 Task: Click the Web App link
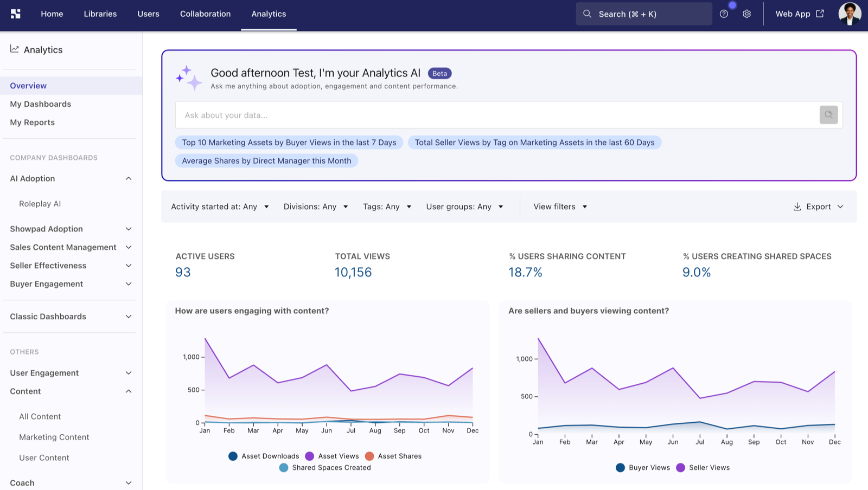[800, 14]
